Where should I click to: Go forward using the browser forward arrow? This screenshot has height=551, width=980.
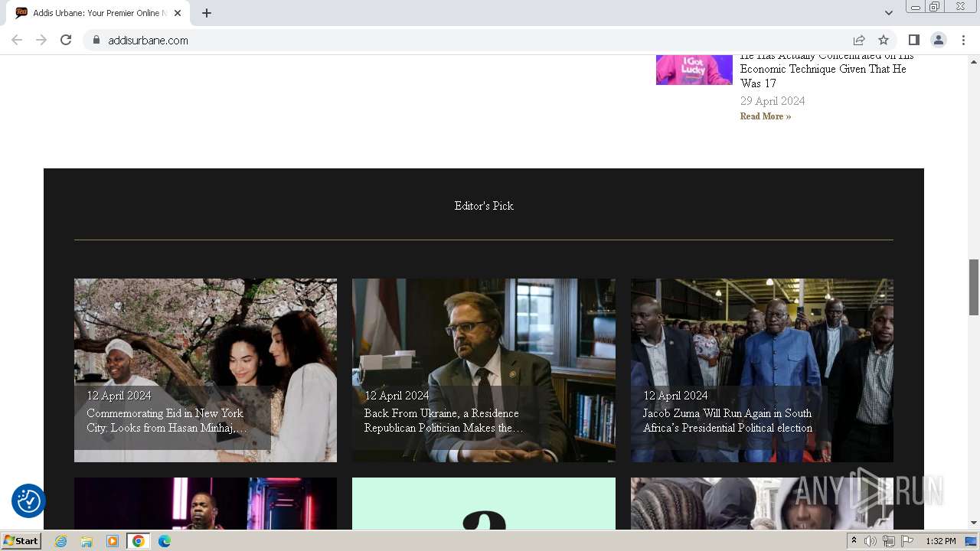[41, 40]
